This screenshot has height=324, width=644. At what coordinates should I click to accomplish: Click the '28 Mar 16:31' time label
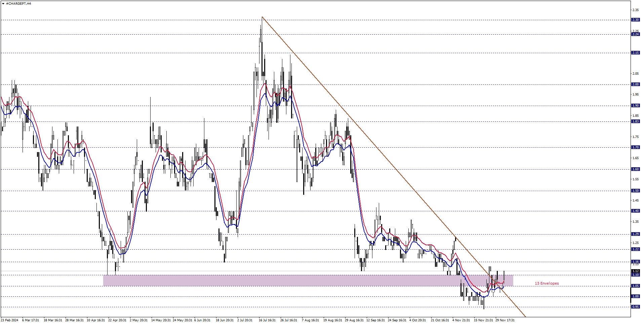[74, 320]
